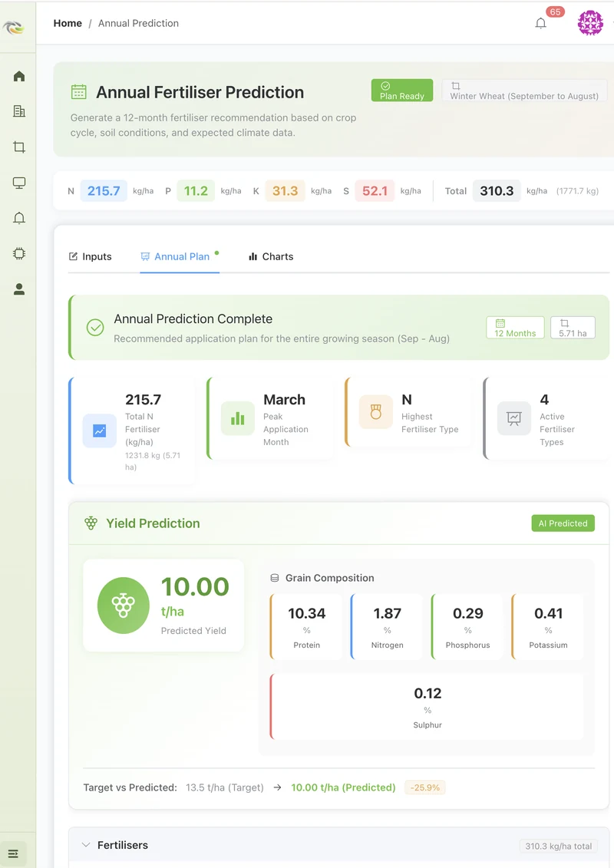Click the phosphorus value 11.2 chip

coord(196,191)
